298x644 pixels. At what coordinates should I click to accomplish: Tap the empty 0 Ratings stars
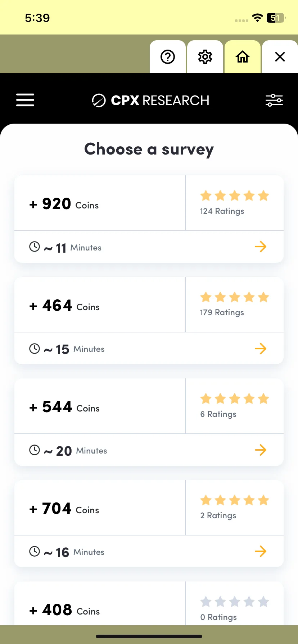click(235, 602)
